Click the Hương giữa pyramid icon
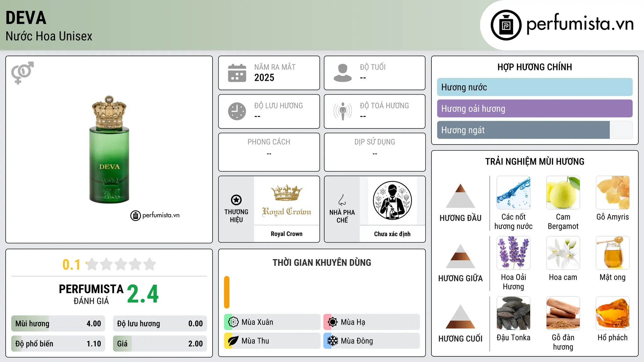Image resolution: width=644 pixels, height=362 pixels. 460,256
